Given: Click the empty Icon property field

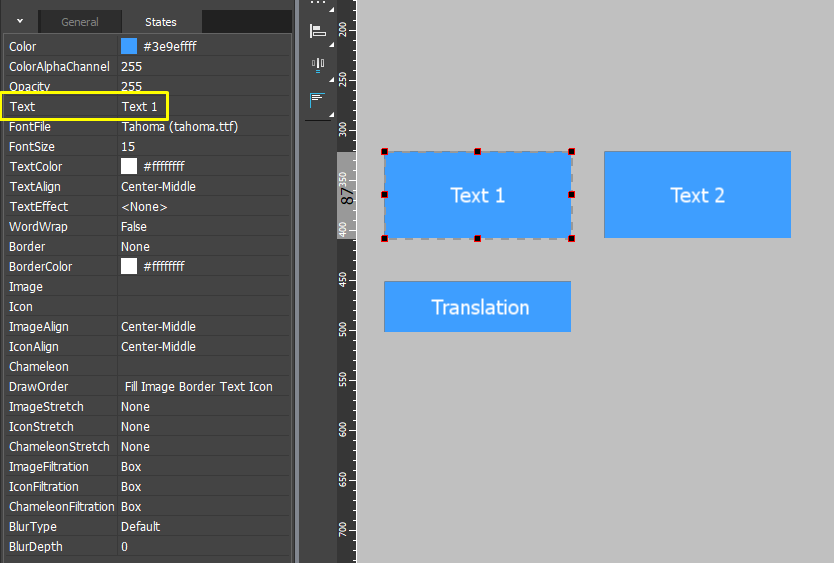Looking at the screenshot, I should (204, 307).
